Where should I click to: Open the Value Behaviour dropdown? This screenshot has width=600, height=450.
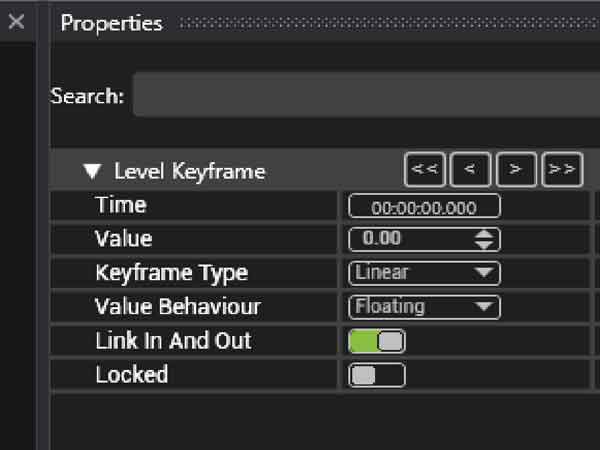pyautogui.click(x=424, y=306)
